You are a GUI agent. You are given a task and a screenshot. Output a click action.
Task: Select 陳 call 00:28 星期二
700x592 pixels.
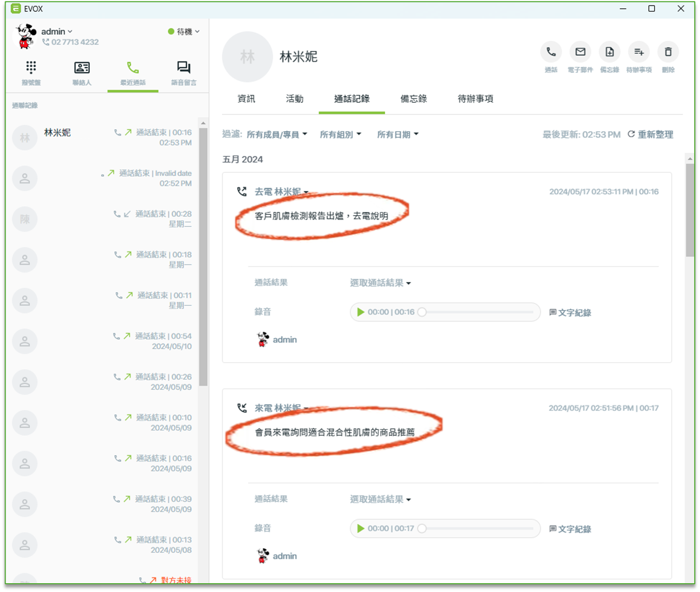click(x=102, y=219)
